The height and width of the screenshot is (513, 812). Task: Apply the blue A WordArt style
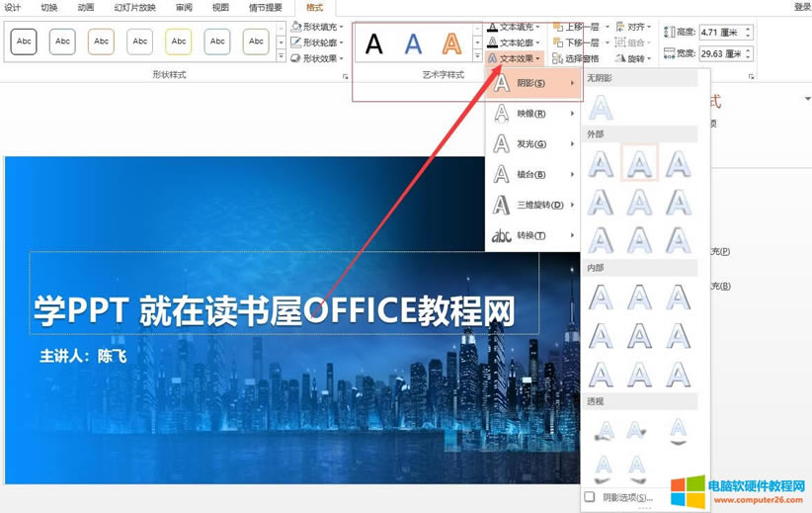[x=413, y=43]
